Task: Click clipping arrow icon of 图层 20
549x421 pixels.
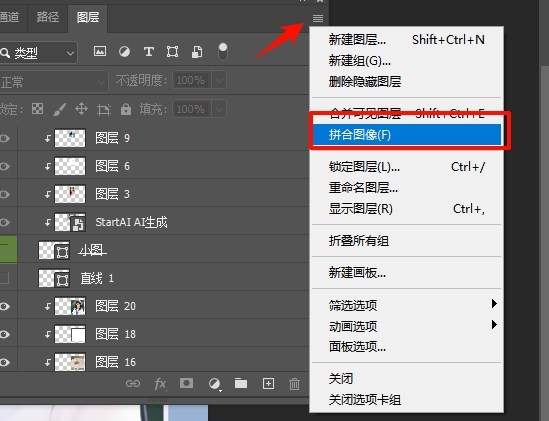Action: tap(48, 306)
